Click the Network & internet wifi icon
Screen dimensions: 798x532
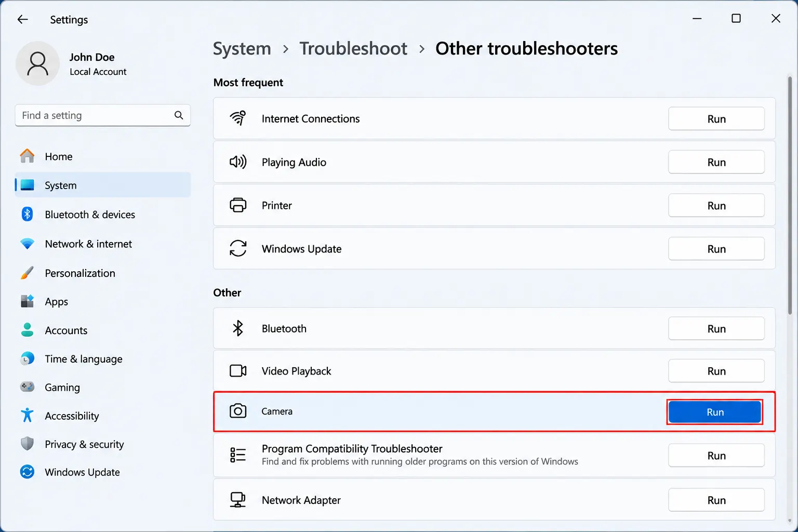[x=27, y=244]
